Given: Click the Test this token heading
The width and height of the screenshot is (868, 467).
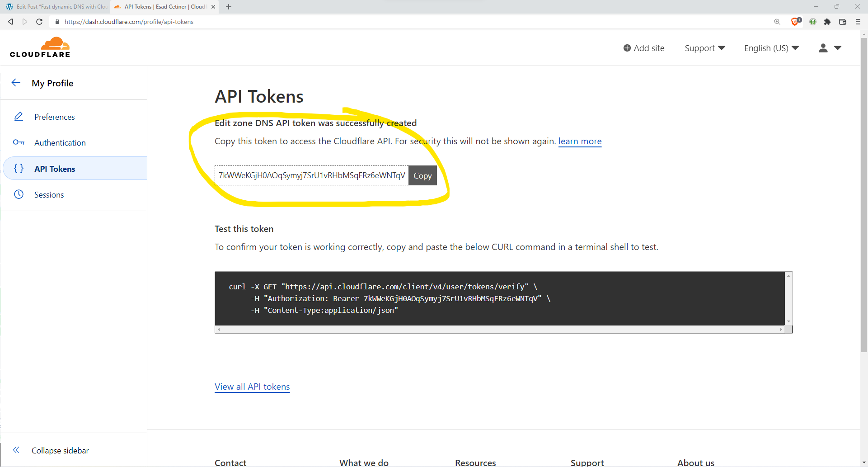Looking at the screenshot, I should pyautogui.click(x=244, y=229).
